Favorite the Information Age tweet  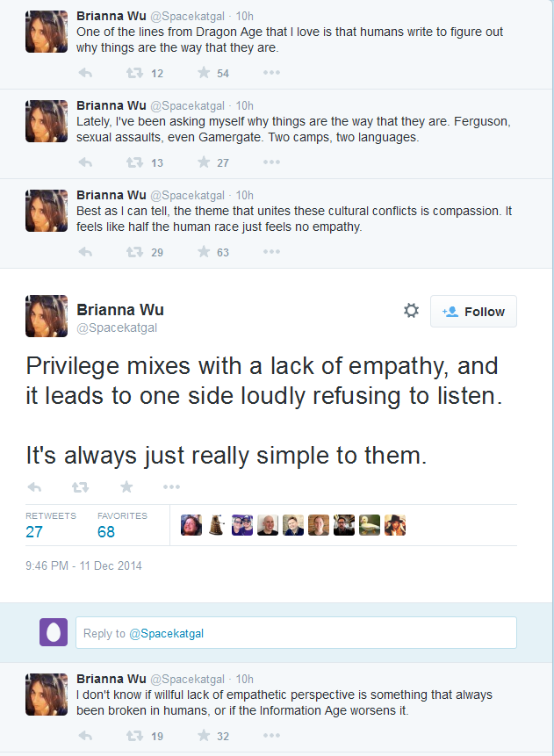coord(204,735)
